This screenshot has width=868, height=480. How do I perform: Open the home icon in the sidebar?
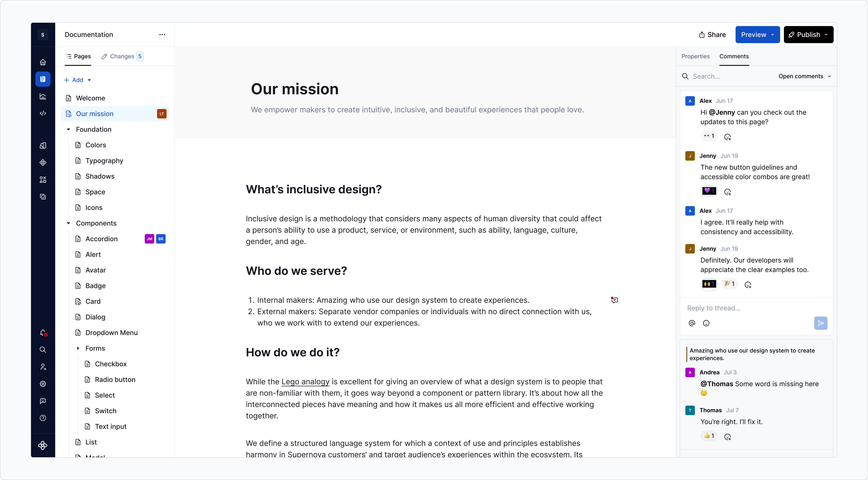43,62
